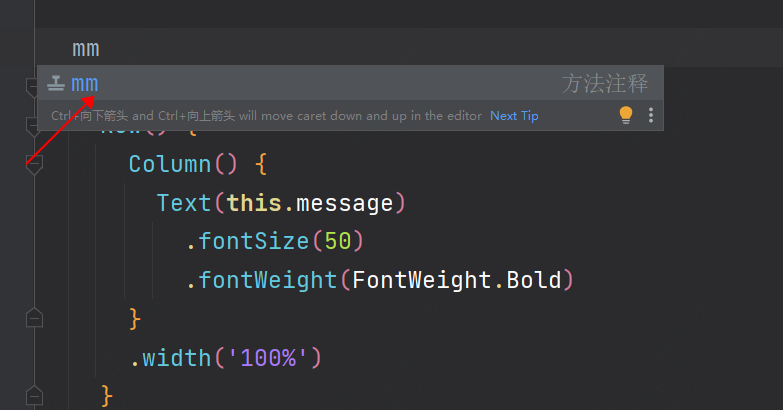Click the number 50 value
Screen dimensions: 783x410
339,241
